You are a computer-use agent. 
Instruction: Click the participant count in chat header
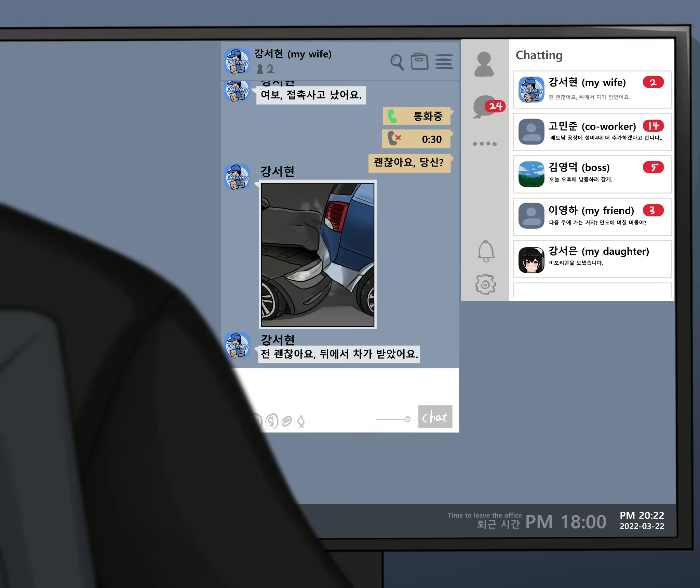265,69
